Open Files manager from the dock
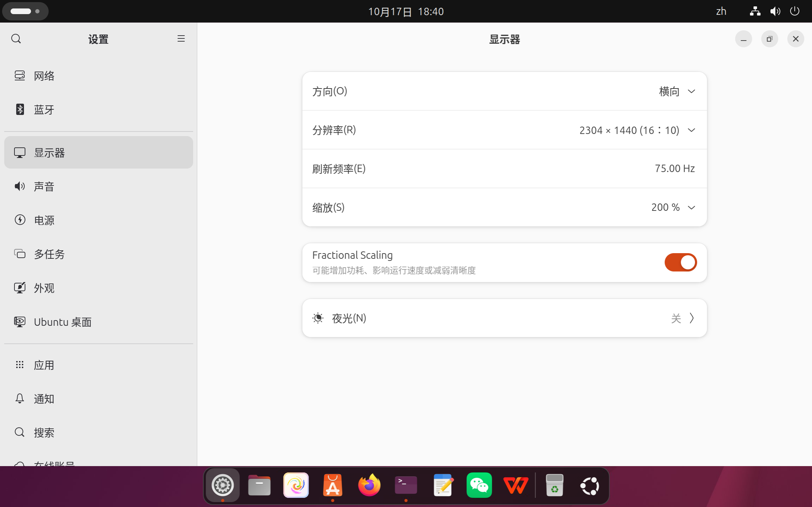Viewport: 812px width, 507px height. click(x=259, y=485)
